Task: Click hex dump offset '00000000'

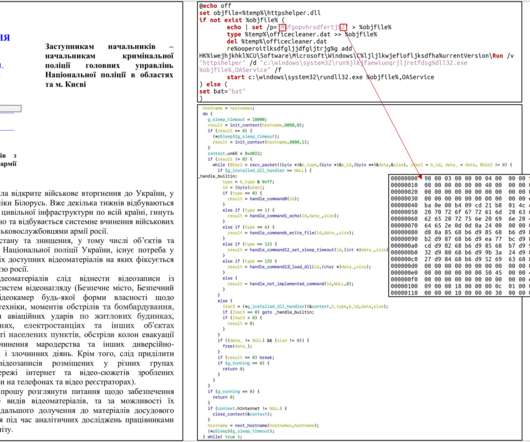Action: pos(404,178)
